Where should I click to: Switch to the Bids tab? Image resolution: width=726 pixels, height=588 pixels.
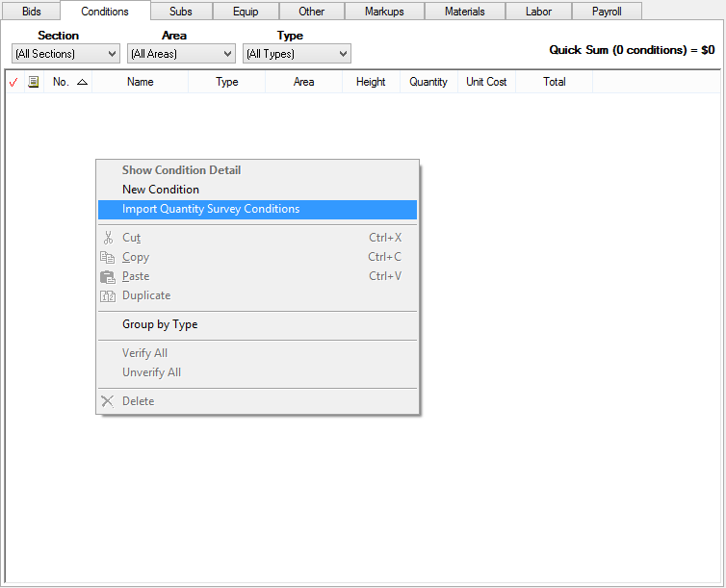pos(32,12)
